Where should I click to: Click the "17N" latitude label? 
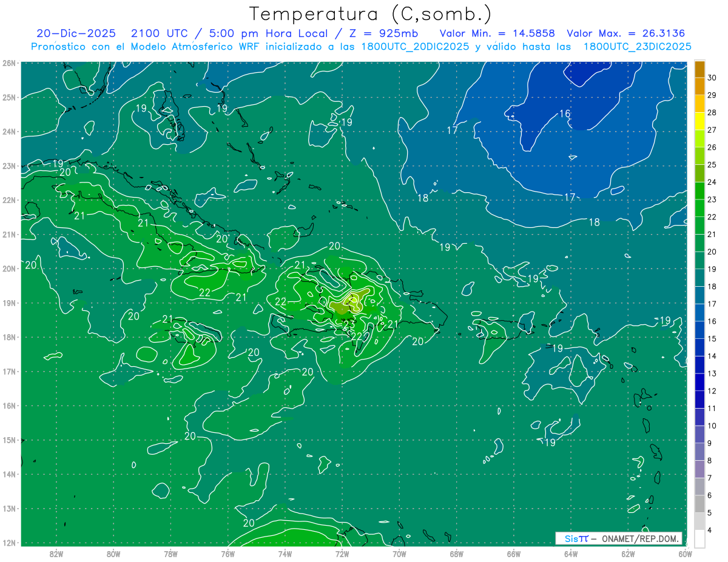point(9,371)
